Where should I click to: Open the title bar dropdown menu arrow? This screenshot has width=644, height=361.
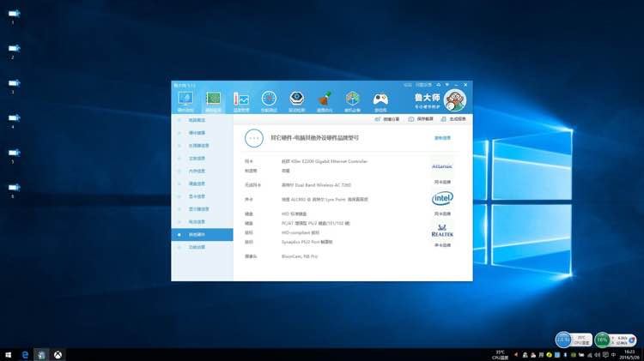pyautogui.click(x=447, y=85)
